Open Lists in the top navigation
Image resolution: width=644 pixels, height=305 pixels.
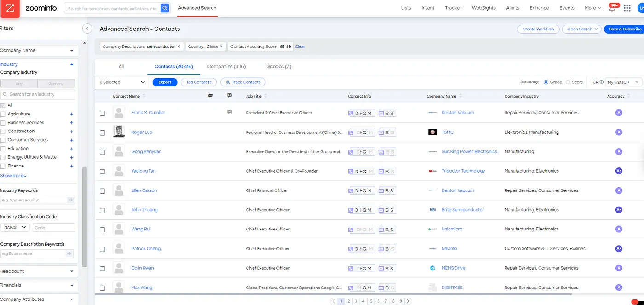pyautogui.click(x=406, y=8)
